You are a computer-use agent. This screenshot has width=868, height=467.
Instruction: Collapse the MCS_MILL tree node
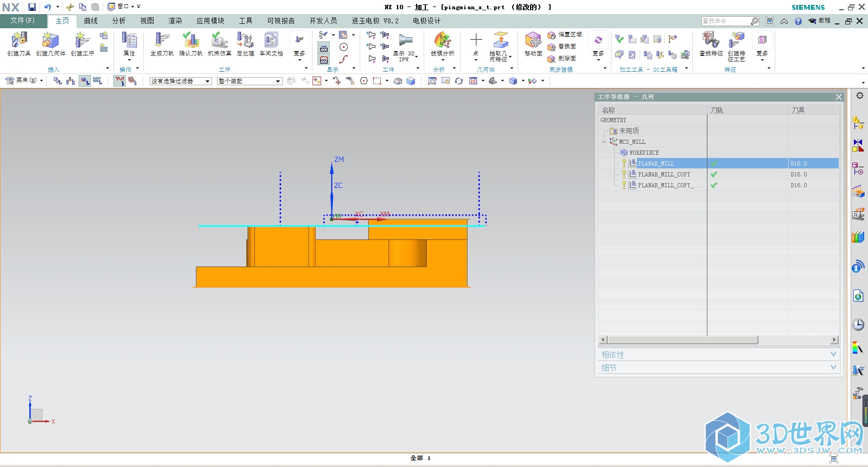point(604,142)
